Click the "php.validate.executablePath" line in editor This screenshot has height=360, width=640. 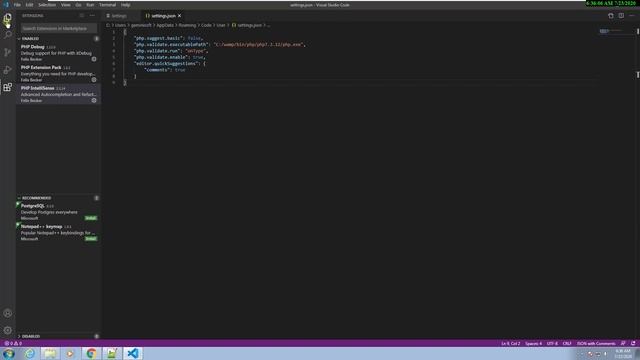tap(220, 44)
